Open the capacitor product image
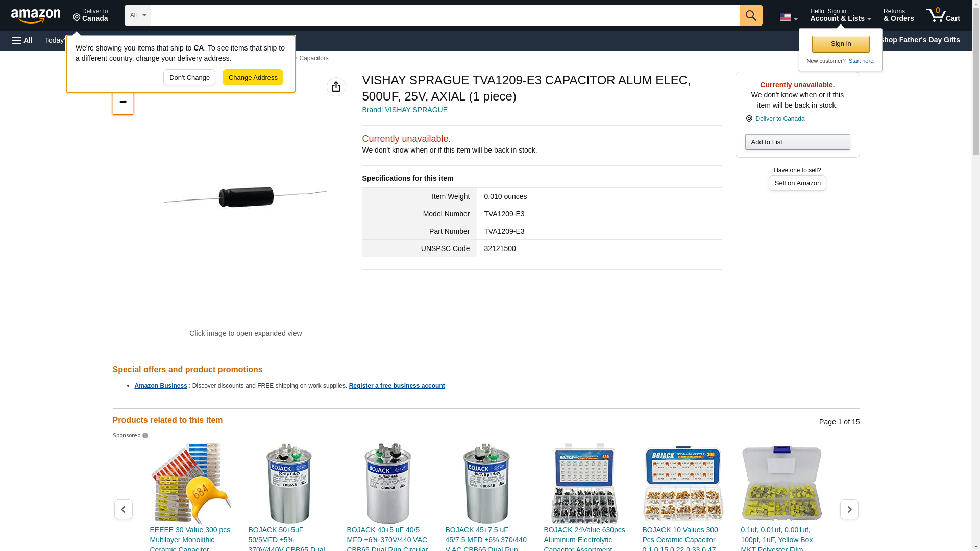 coord(246,197)
